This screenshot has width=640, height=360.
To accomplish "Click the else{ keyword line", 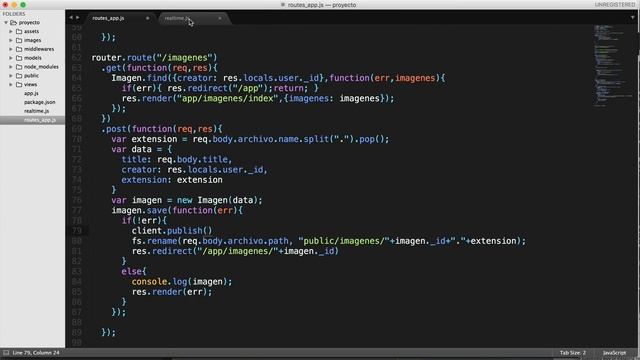I will point(134,271).
